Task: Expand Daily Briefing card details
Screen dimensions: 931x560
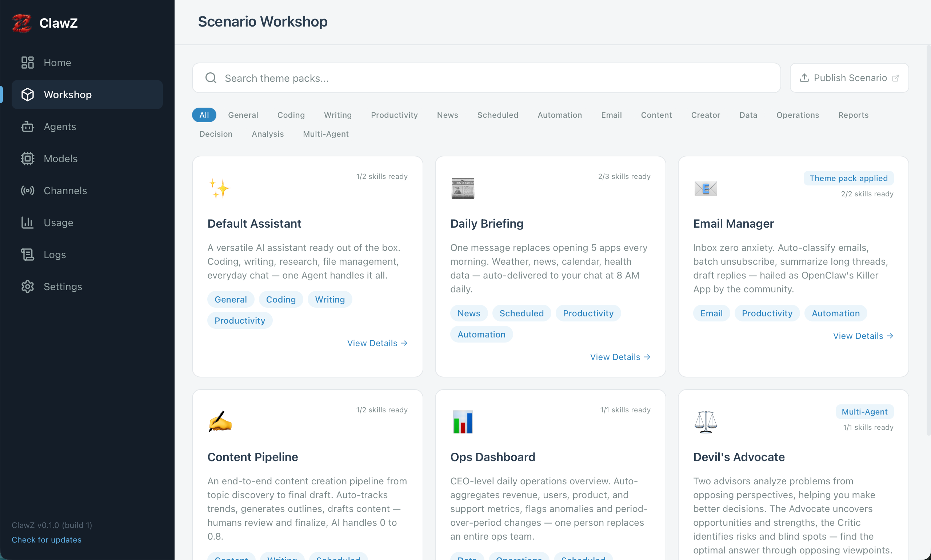Action: click(620, 357)
